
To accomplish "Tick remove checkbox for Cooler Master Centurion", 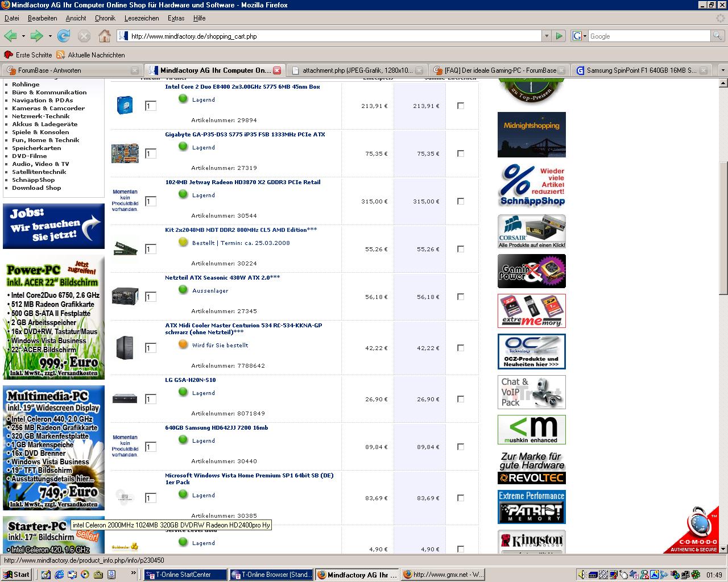I will [x=461, y=348].
